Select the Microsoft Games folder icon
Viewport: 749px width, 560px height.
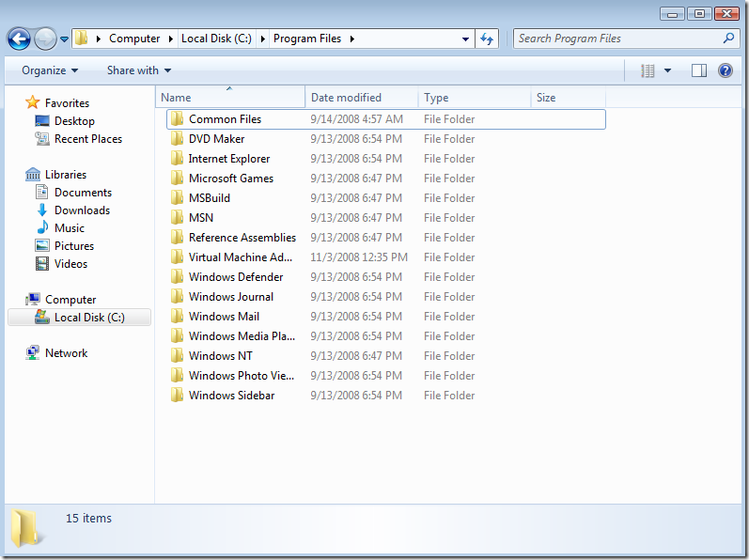[x=177, y=179]
